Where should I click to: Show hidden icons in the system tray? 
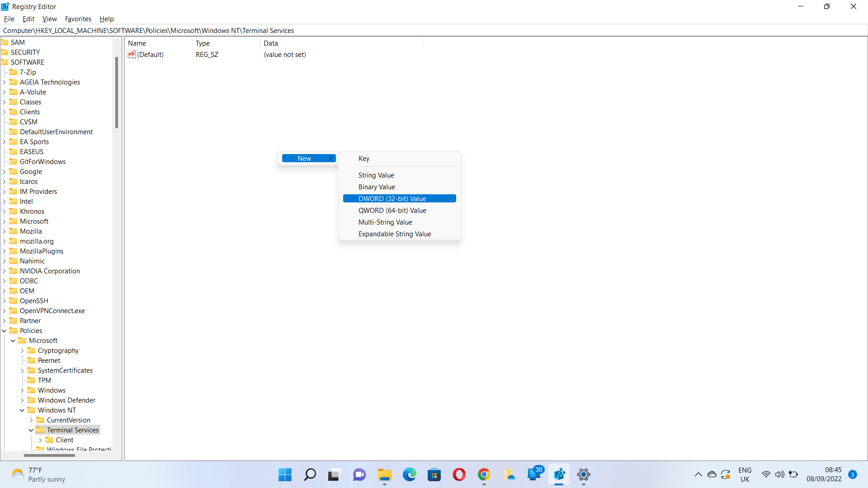coord(698,474)
